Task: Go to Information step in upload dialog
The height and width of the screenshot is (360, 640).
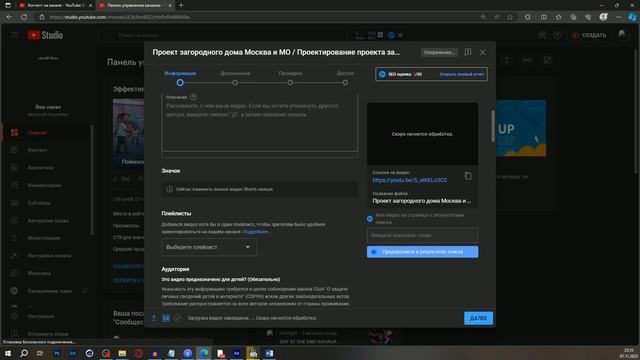Action: pyautogui.click(x=180, y=78)
